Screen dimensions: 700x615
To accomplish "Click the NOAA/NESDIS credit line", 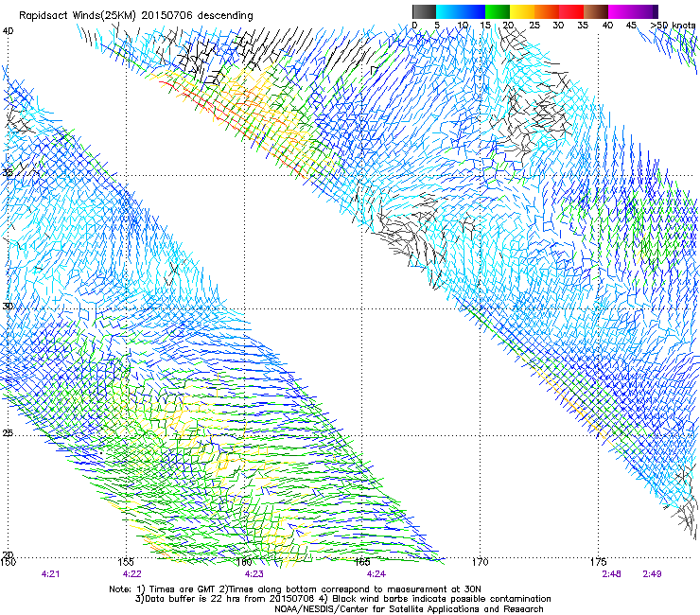I will tap(409, 609).
